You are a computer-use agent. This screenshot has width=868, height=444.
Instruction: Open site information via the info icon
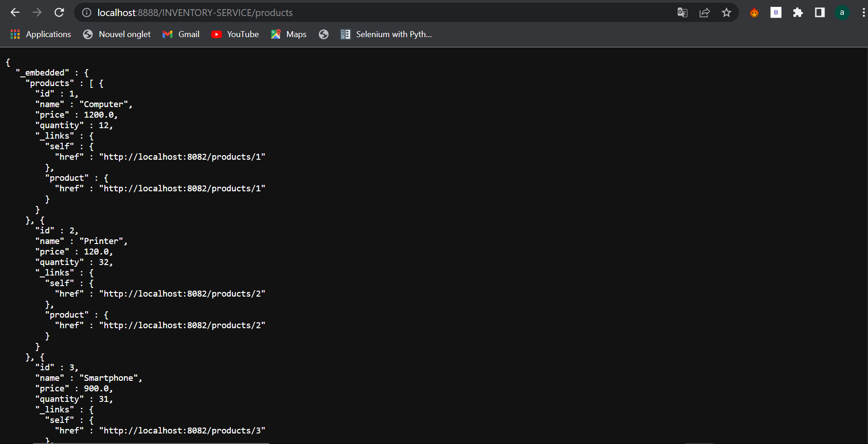(87, 12)
